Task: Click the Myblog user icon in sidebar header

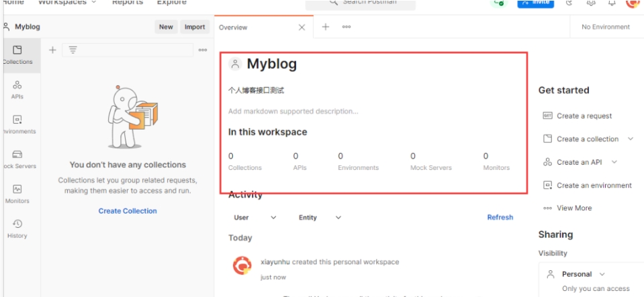Action: (6, 27)
